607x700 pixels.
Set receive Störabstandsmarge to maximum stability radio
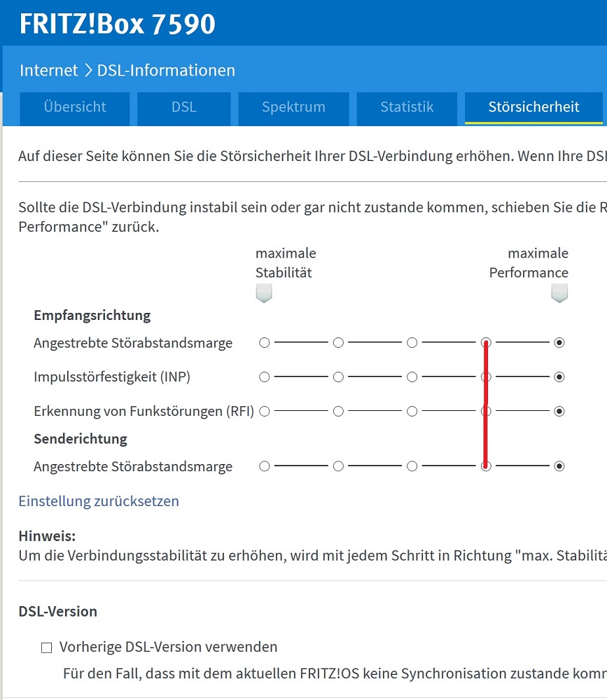coord(265,342)
